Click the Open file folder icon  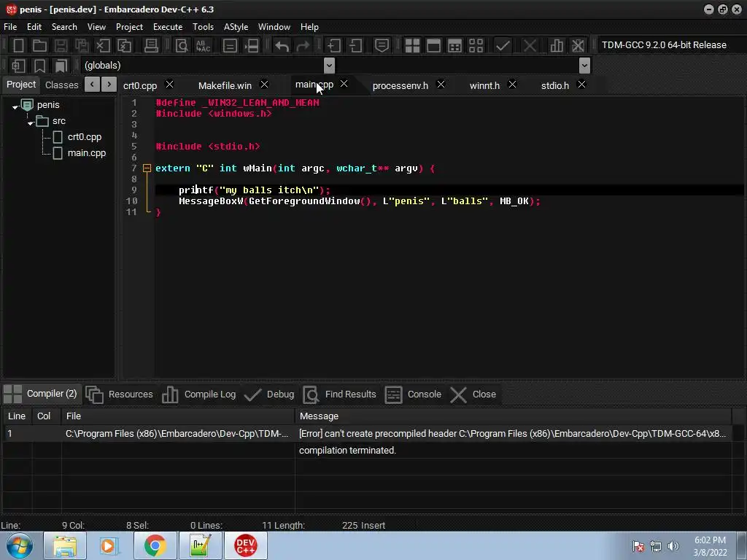point(39,46)
